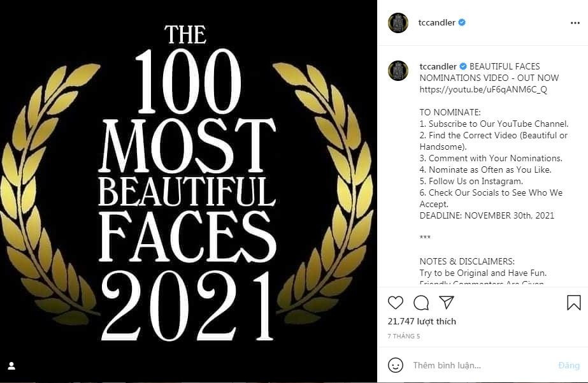View the 21,747 lượt thích likes list
This screenshot has height=383, width=588.
pyautogui.click(x=422, y=321)
